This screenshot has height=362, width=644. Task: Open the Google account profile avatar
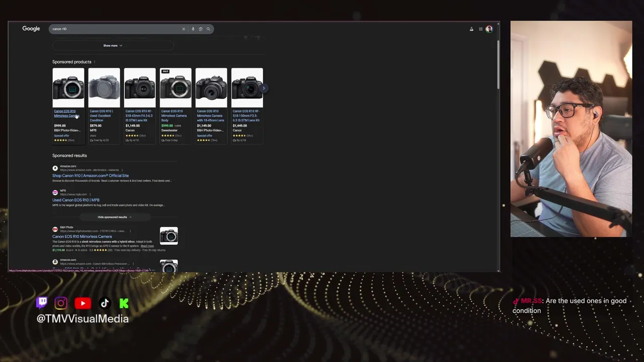click(489, 29)
